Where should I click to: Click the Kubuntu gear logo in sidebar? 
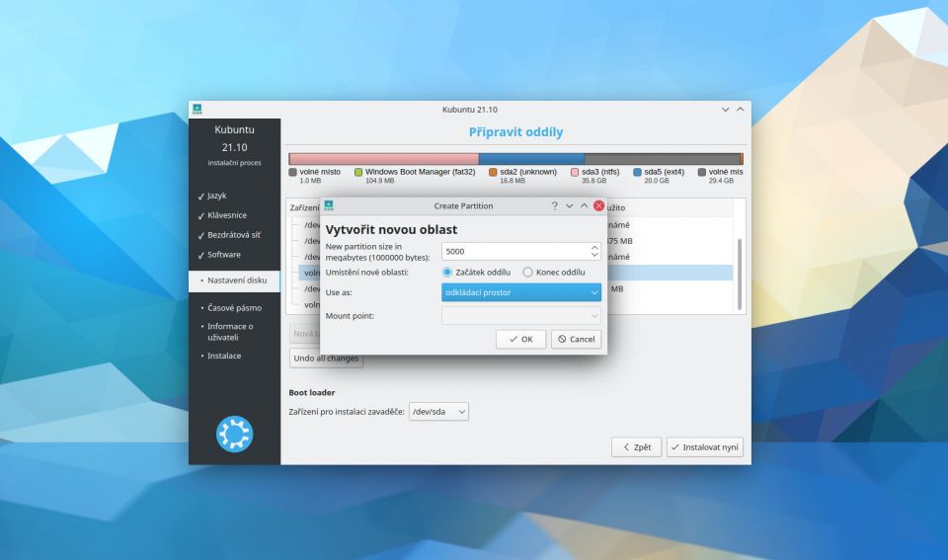(235, 434)
